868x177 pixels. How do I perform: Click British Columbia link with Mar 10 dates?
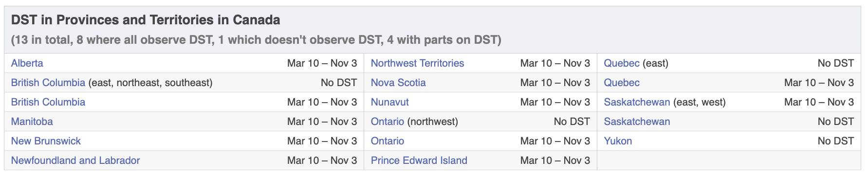click(48, 102)
